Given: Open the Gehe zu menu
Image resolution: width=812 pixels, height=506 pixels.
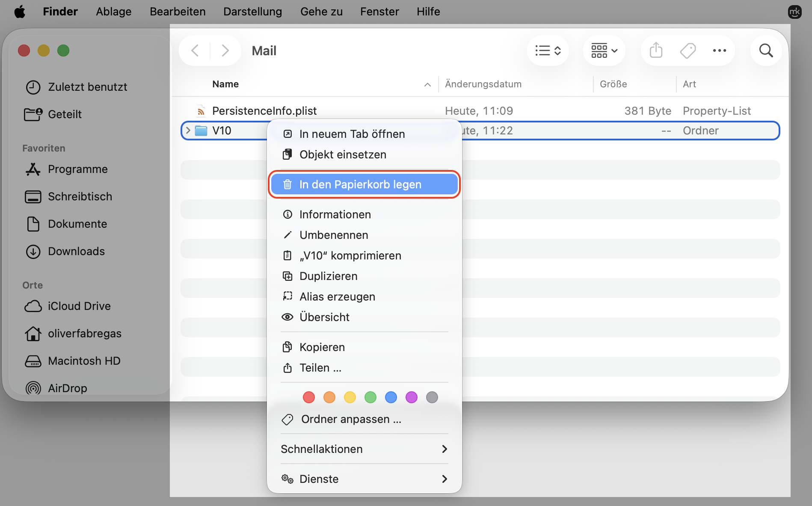Looking at the screenshot, I should (321, 12).
